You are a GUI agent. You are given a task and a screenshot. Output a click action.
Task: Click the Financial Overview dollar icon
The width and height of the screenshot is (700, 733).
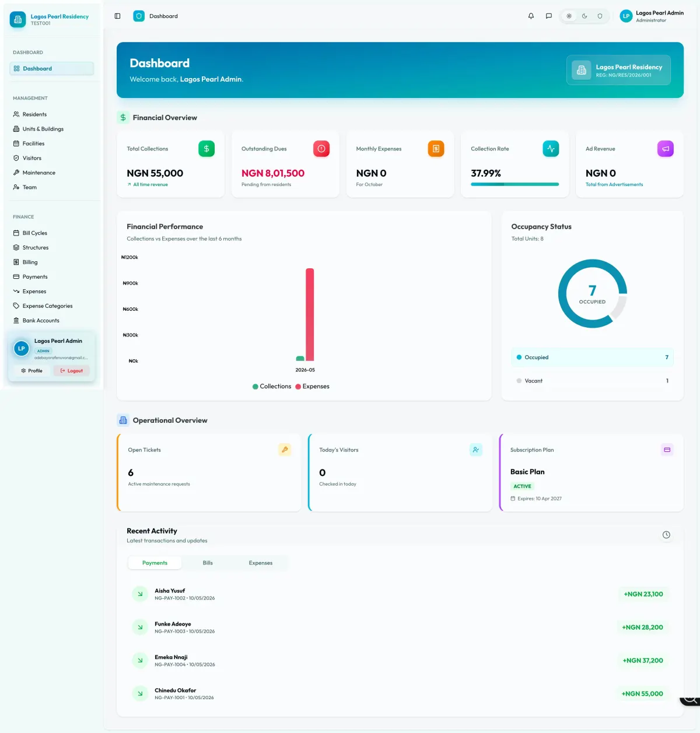tap(123, 118)
